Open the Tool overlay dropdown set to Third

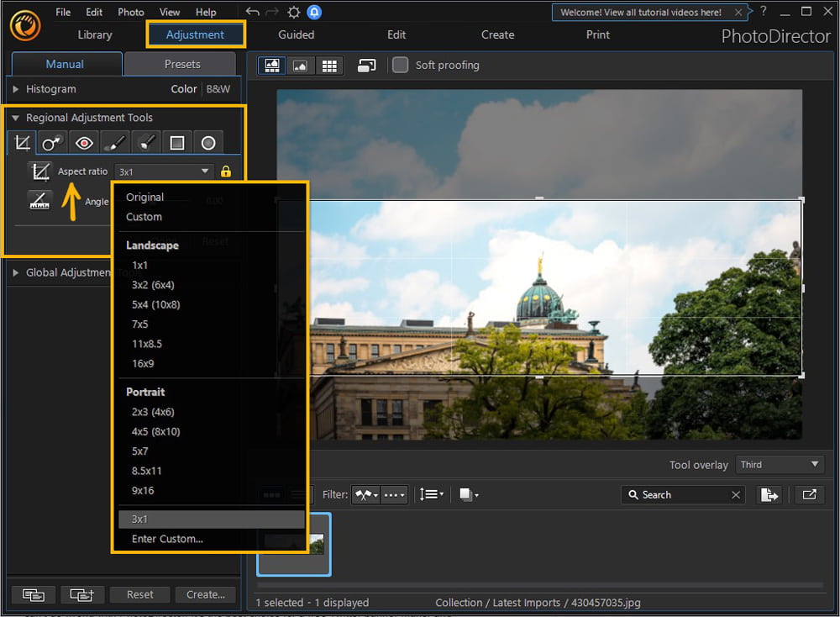coord(780,464)
